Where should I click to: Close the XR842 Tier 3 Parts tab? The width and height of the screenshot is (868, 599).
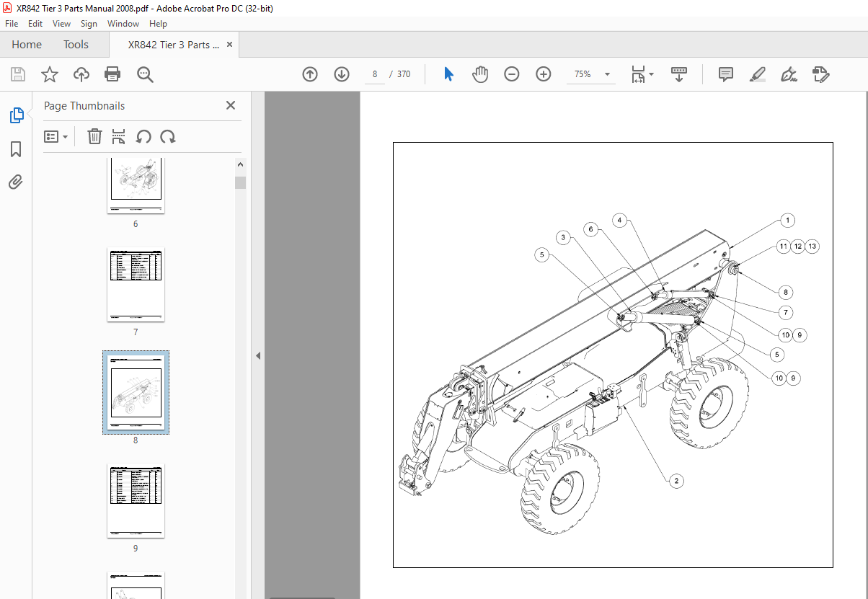click(229, 45)
